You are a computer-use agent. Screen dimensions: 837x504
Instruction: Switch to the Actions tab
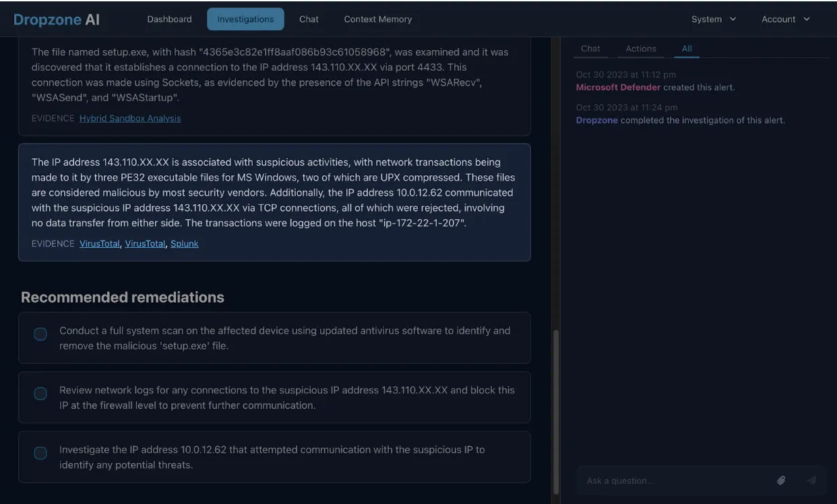pos(641,48)
